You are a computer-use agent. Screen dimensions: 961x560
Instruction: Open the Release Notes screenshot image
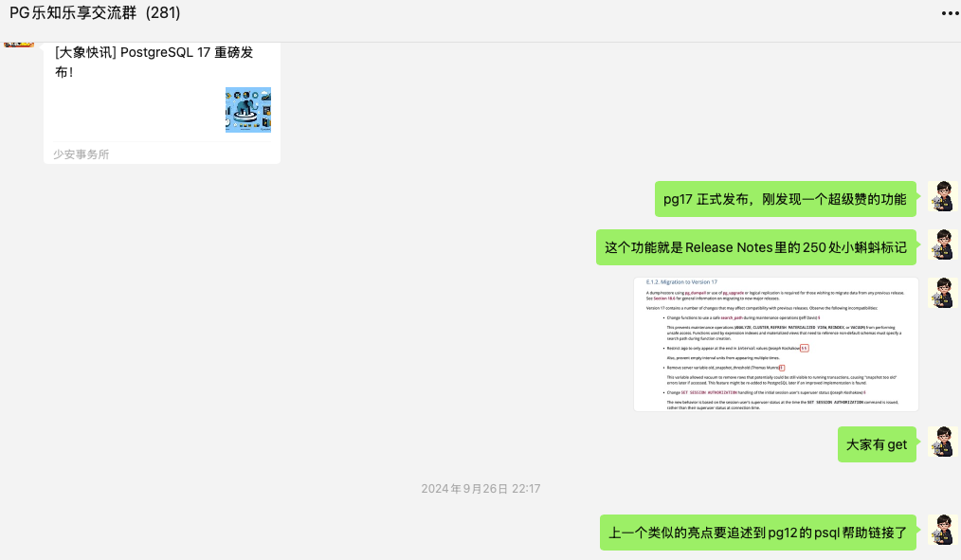pos(776,344)
